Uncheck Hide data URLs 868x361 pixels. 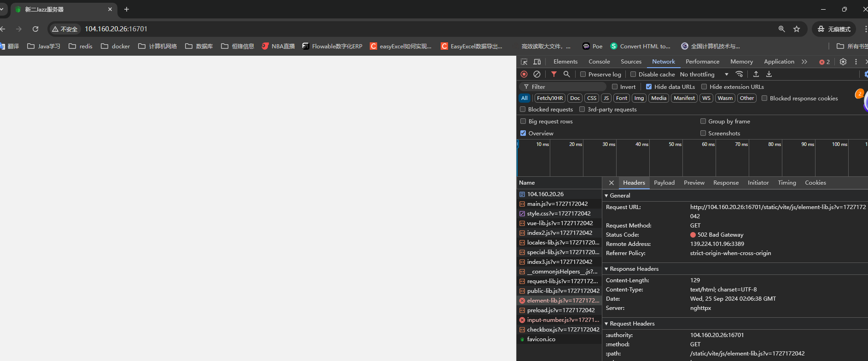[x=649, y=87]
